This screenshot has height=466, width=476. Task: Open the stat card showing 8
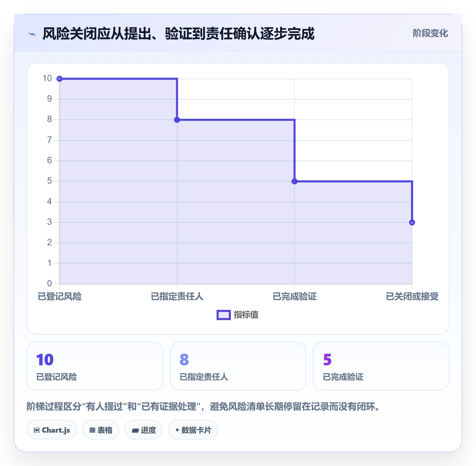pyautogui.click(x=238, y=366)
